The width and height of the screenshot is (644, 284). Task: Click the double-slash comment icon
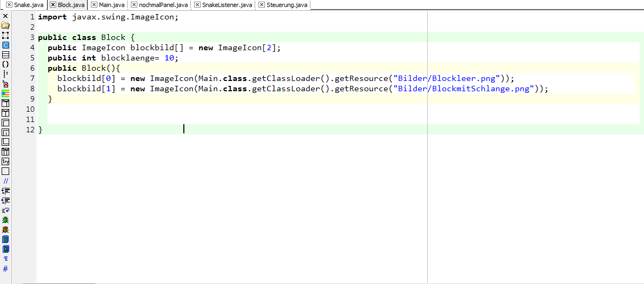(x=5, y=181)
